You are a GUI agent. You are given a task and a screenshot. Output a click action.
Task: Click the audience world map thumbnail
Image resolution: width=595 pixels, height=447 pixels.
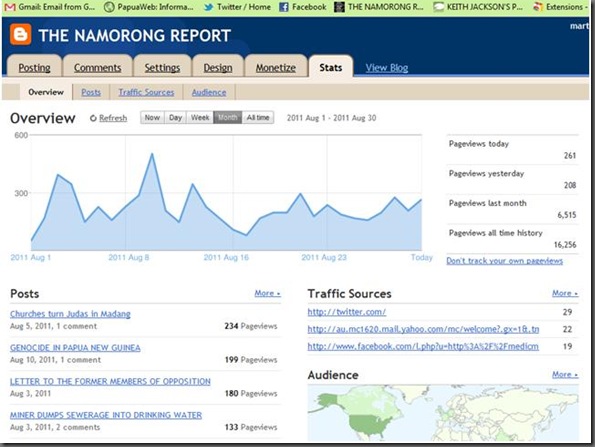tap(443, 413)
